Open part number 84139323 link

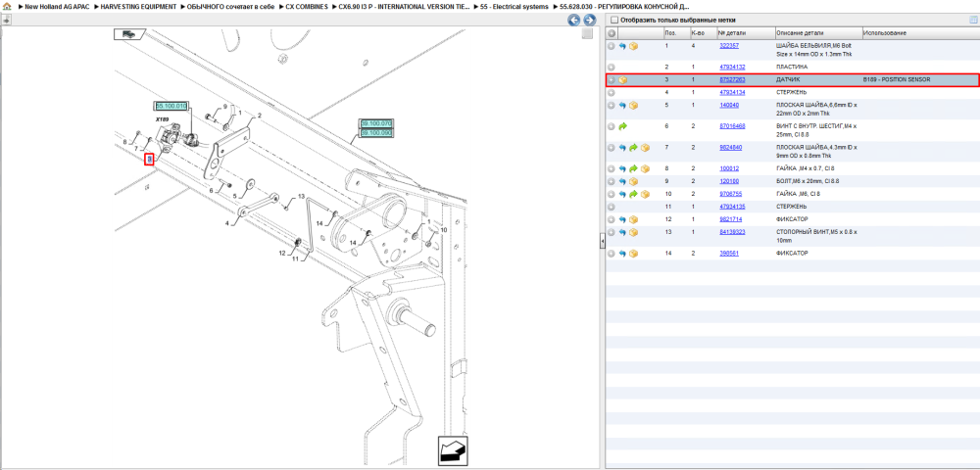click(x=732, y=232)
